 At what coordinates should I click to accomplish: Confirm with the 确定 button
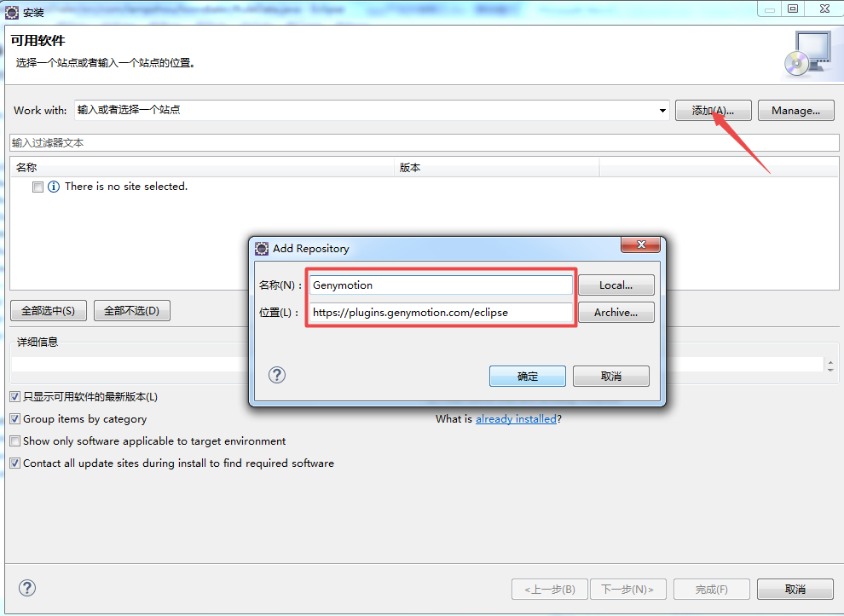coord(528,376)
